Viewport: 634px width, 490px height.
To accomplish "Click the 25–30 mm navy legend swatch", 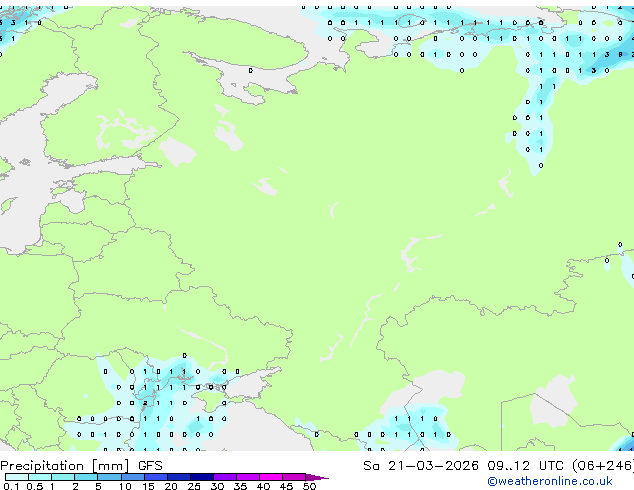I will tap(201, 477).
